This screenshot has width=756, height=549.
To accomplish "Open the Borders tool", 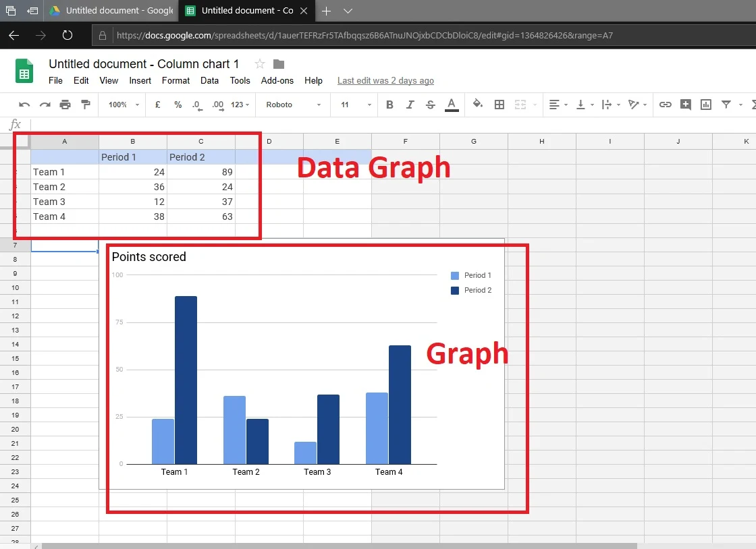I will (498, 105).
